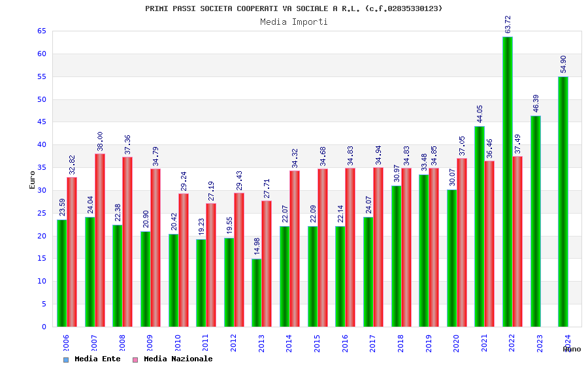The image size is (588, 392).
Task: Select the green 2018 bar labeled 30.97
Action: (x=397, y=256)
